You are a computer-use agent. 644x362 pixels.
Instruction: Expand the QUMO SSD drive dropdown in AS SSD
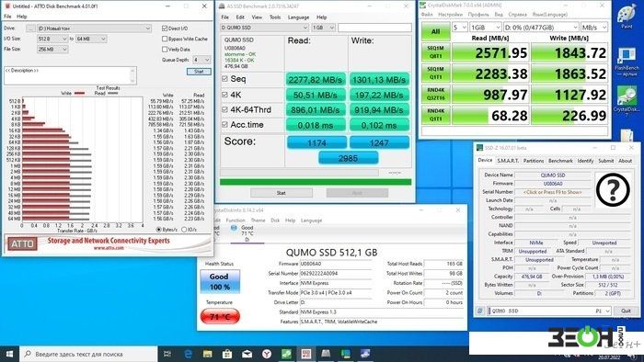[x=265, y=28]
